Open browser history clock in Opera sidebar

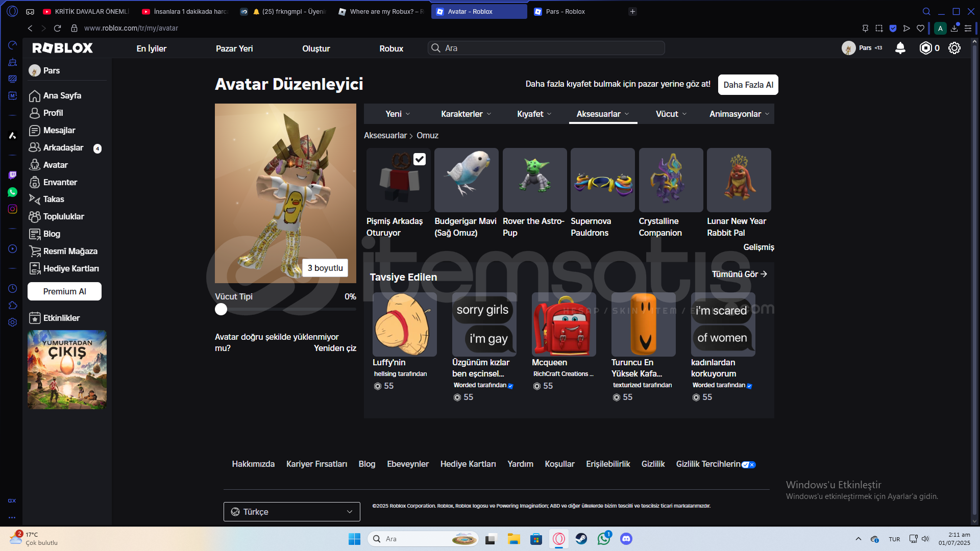(x=12, y=288)
